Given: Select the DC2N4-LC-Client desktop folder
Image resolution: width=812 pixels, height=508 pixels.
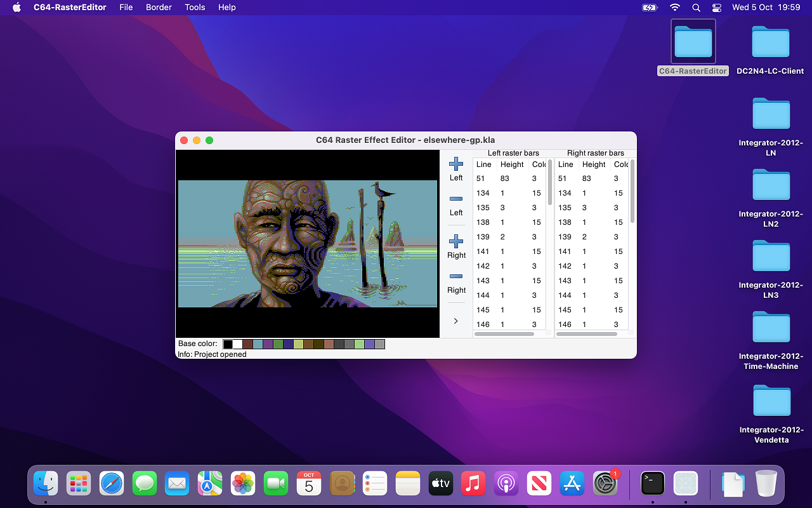Looking at the screenshot, I should pos(770,51).
